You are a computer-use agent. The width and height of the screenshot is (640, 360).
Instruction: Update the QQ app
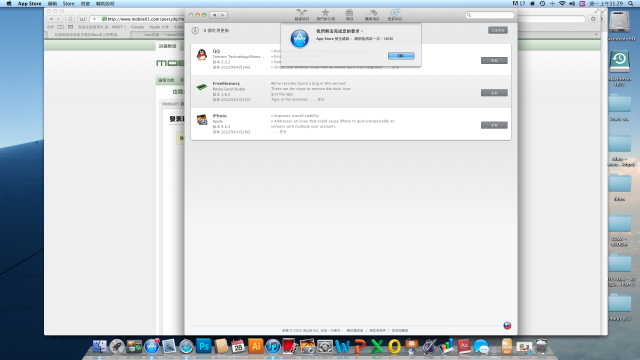click(494, 60)
